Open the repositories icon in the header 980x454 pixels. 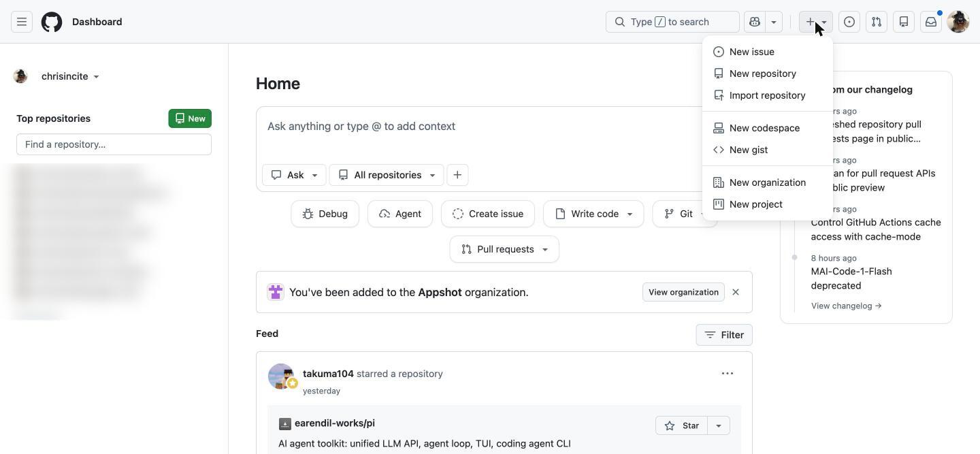point(904,22)
